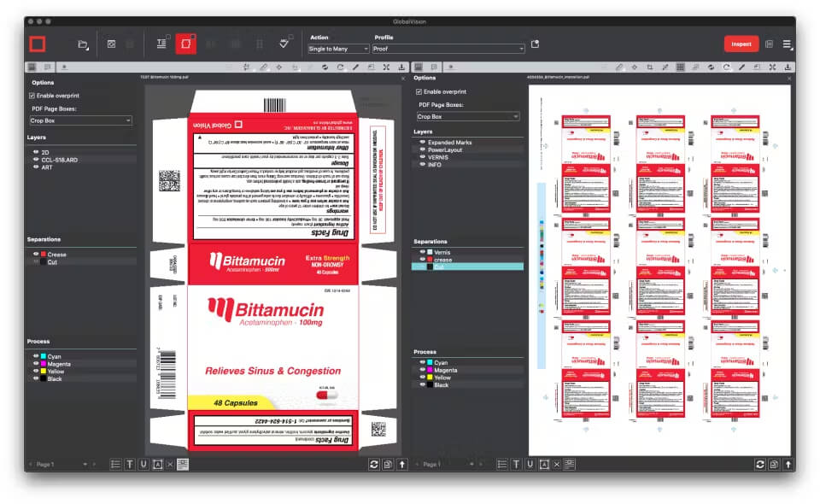Select the red graphics inspection mode icon

(x=185, y=44)
